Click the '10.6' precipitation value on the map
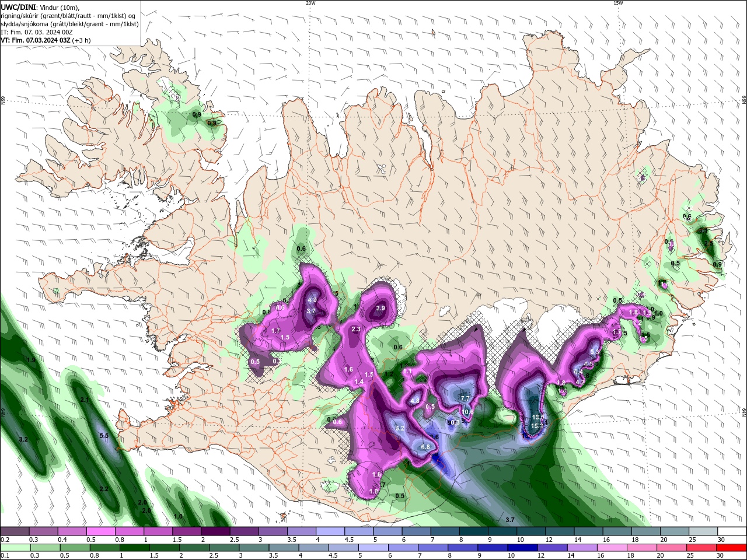 [467, 412]
